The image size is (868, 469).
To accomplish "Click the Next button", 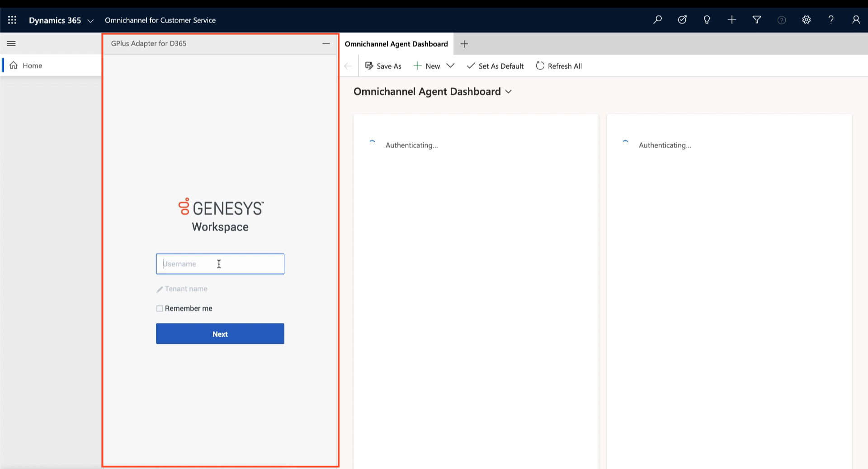I will click(220, 334).
